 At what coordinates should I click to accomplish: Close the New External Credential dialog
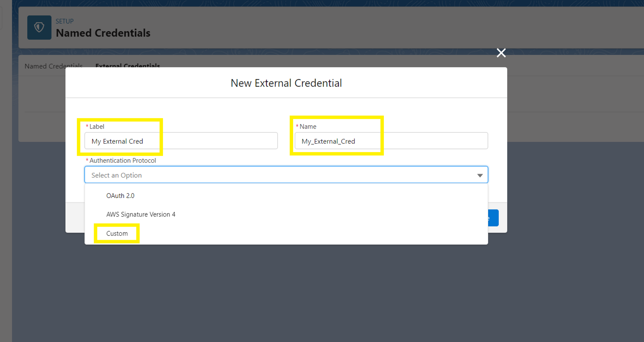click(501, 53)
